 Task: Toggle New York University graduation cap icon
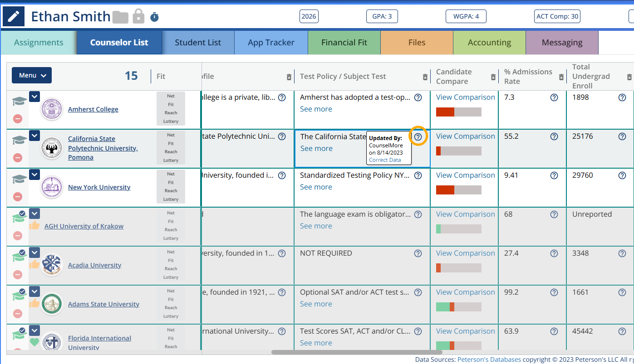pos(20,179)
